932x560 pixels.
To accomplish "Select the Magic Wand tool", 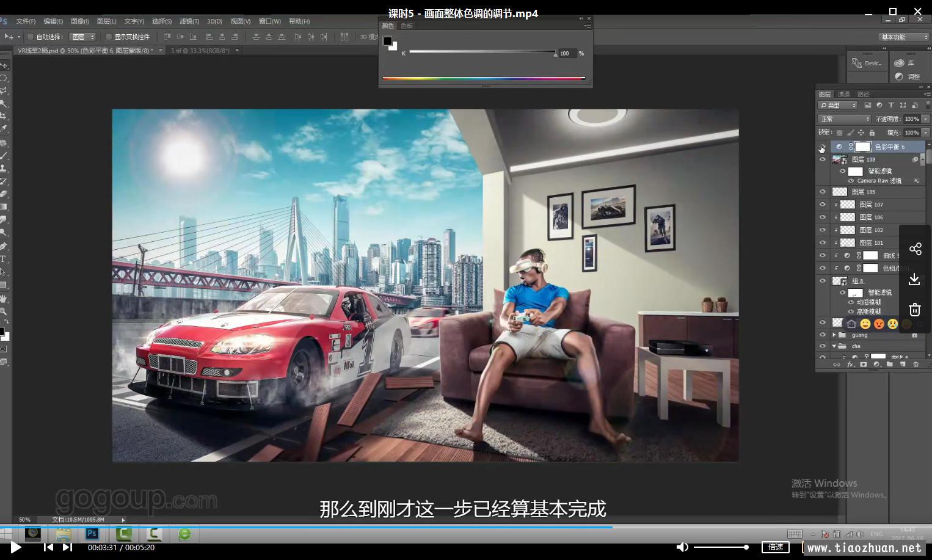I will click(4, 103).
